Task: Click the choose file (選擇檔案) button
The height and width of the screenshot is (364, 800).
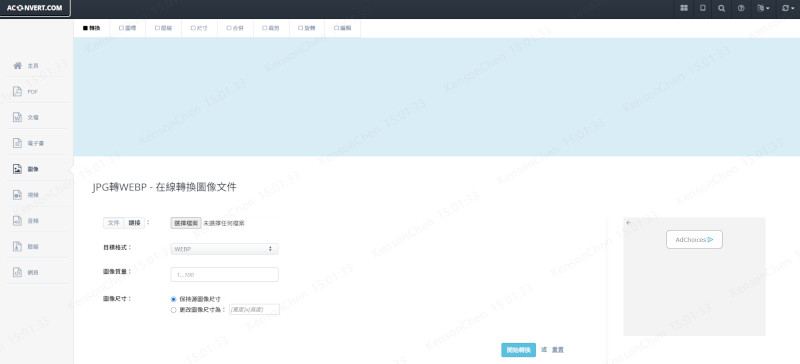Action: coord(186,223)
